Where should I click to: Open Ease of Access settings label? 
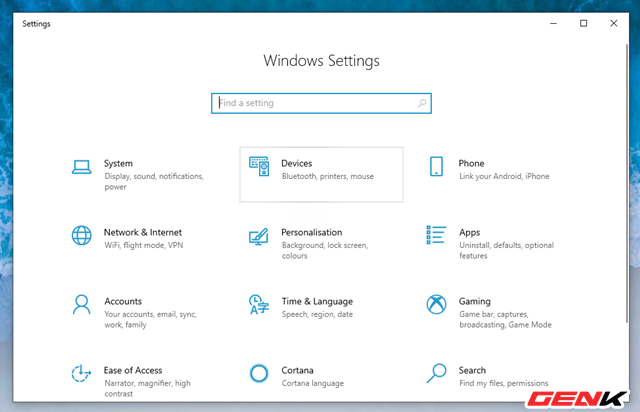133,370
